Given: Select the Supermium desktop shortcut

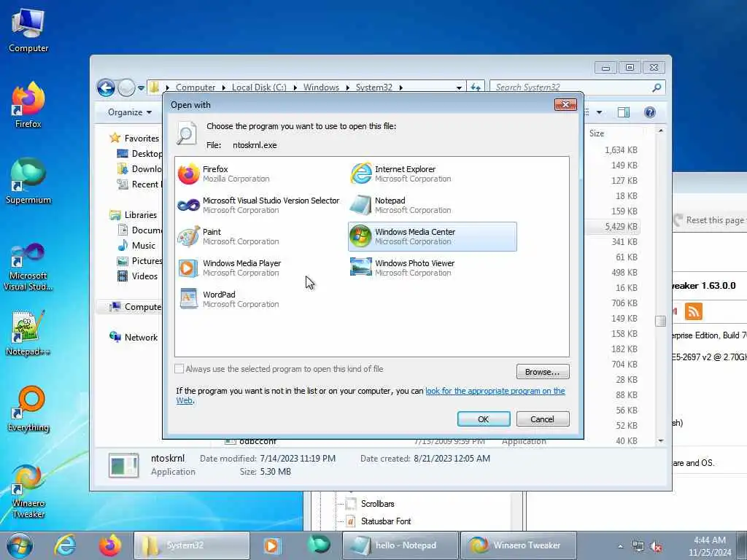Looking at the screenshot, I should point(28,182).
